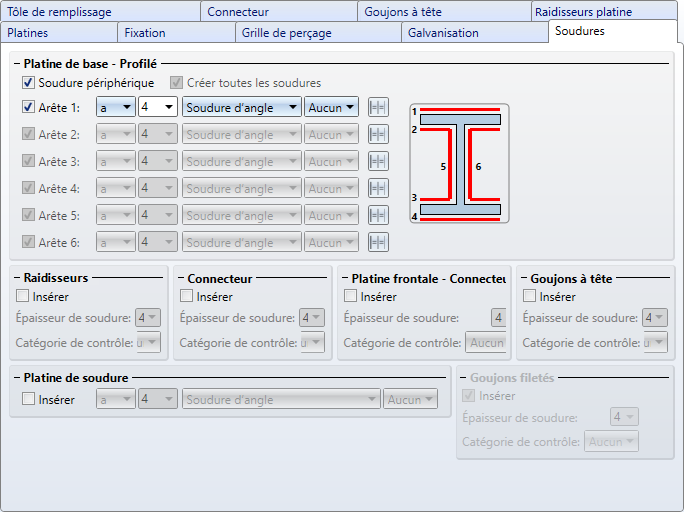Enable Insérer under Raidisseurs
The width and height of the screenshot is (684, 512).
[24, 296]
